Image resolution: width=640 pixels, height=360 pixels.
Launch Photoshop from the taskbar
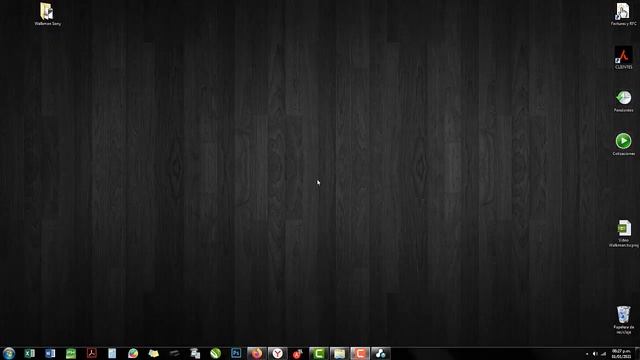236,353
